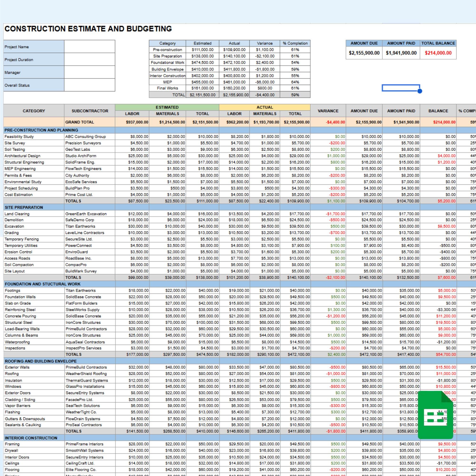
Task: Select the 'Footings' category cell
Action: [x=34, y=291]
